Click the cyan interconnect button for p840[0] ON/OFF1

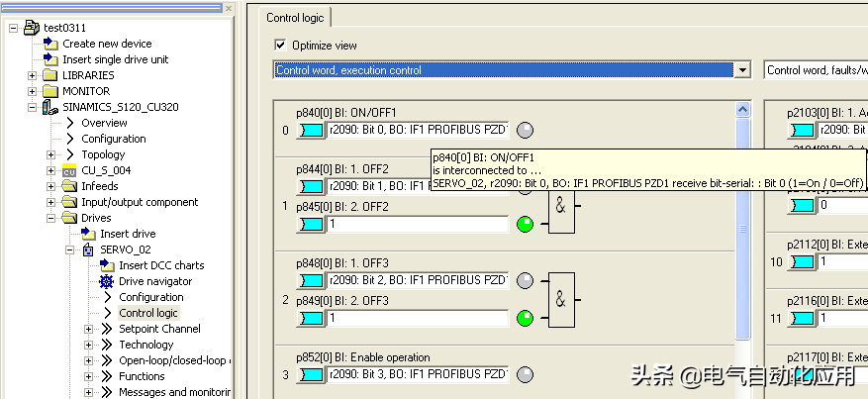click(x=312, y=130)
